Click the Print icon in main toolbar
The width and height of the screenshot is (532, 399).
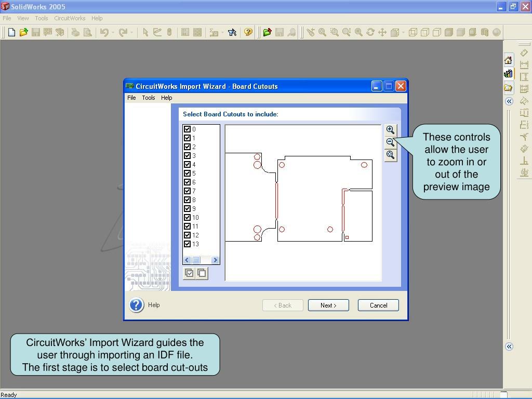click(75, 32)
